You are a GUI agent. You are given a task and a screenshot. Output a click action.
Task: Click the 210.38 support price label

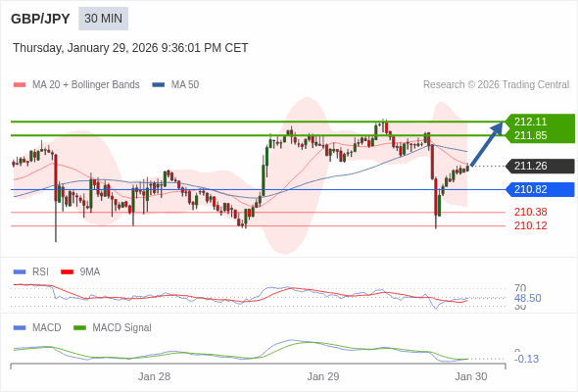530,212
